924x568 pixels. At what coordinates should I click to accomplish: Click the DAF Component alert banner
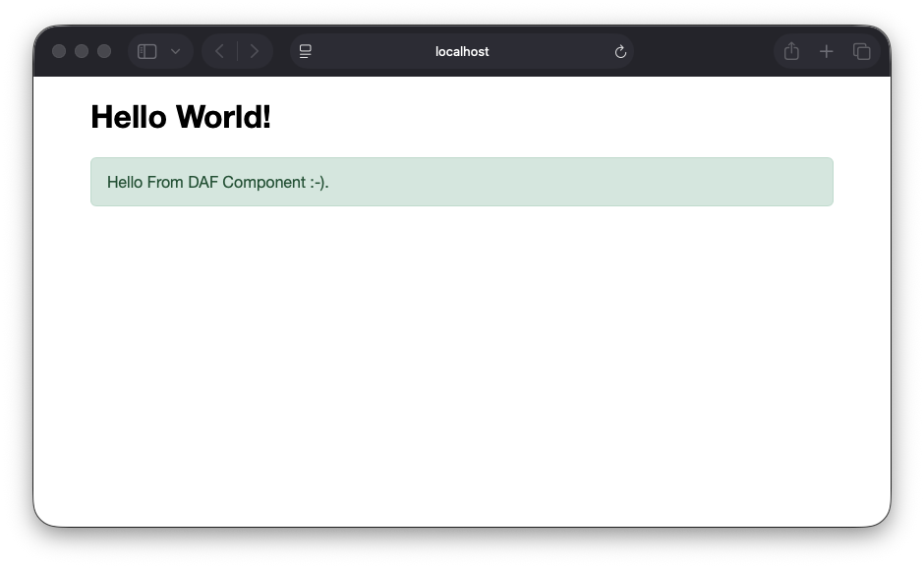(462, 181)
